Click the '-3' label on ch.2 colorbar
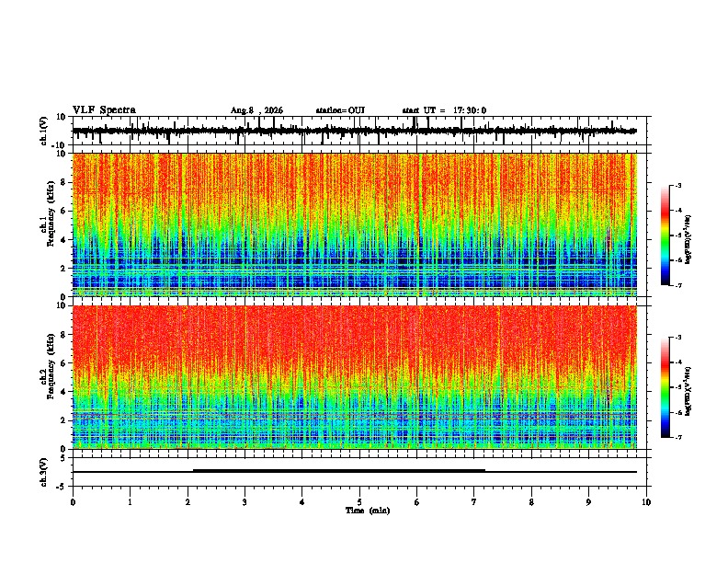 678,338
